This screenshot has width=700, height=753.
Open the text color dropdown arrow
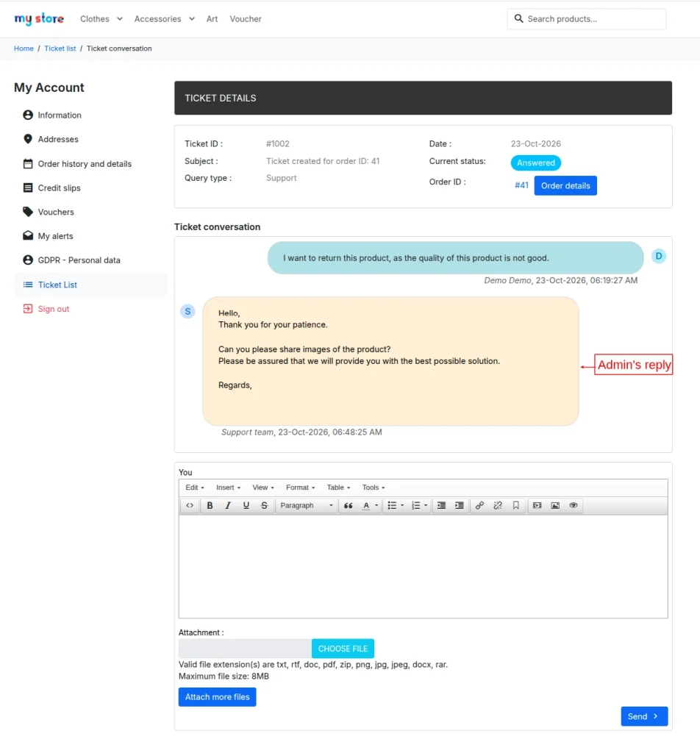376,505
